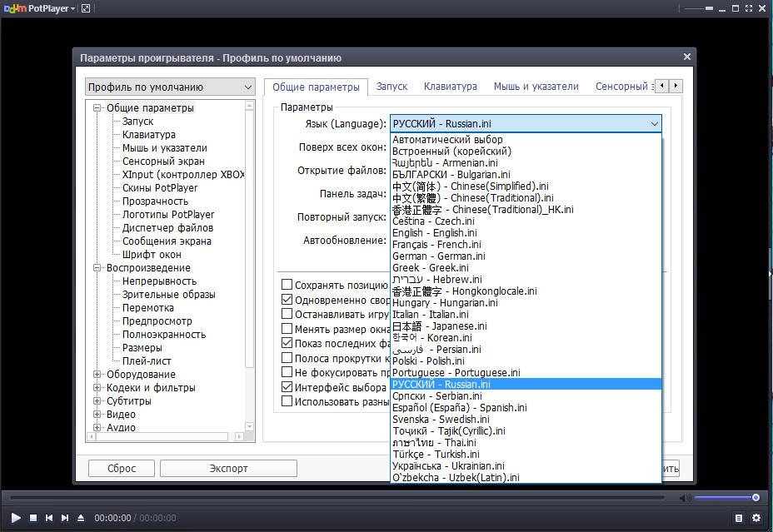
Task: Switch to the Сенсорный tab
Action: click(x=622, y=87)
